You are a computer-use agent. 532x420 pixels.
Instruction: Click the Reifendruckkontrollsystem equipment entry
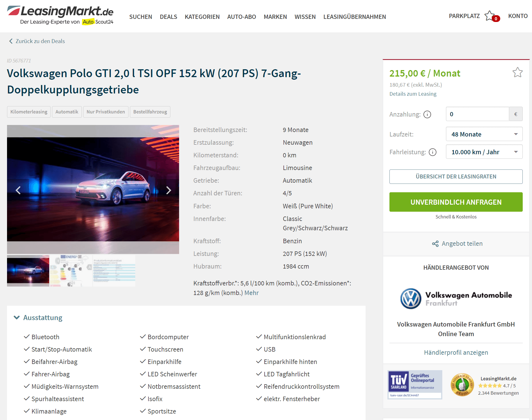tap(301, 387)
